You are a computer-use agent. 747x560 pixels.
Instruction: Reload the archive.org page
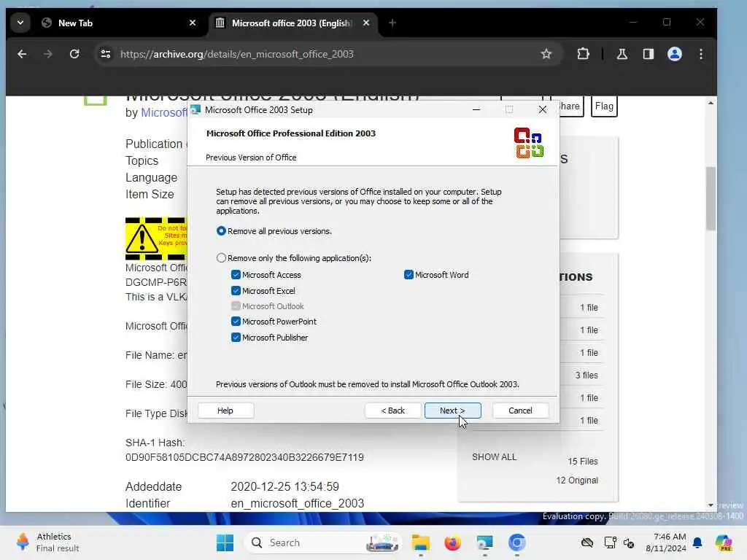click(74, 54)
